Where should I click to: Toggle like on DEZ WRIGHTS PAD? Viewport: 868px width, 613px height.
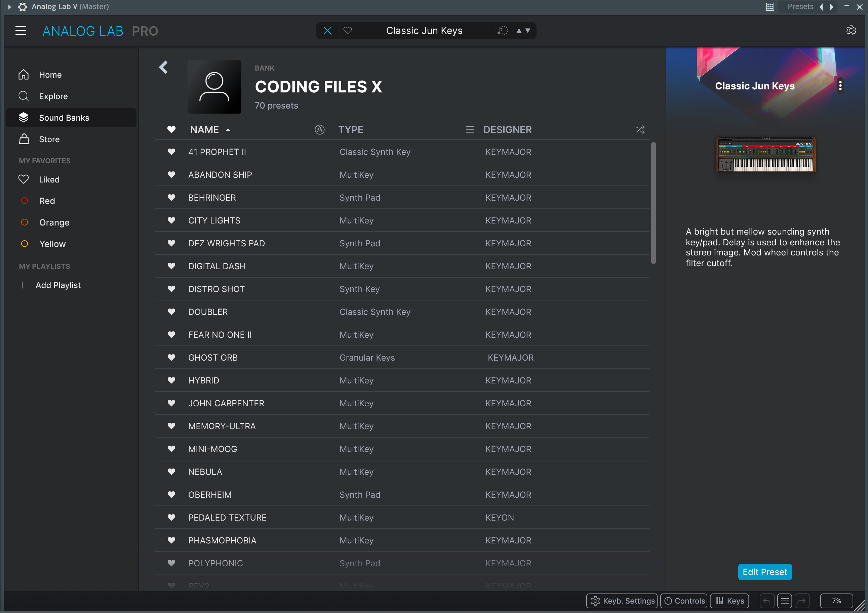(x=171, y=243)
